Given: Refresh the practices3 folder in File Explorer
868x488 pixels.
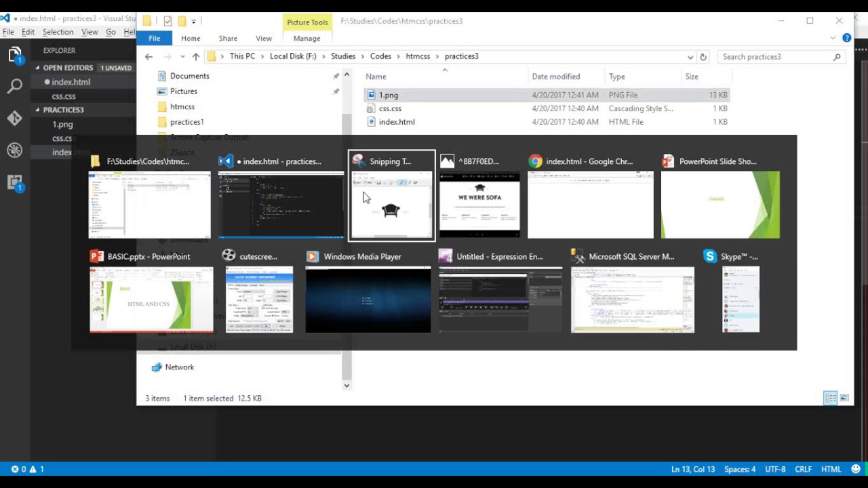Looking at the screenshot, I should 703,57.
